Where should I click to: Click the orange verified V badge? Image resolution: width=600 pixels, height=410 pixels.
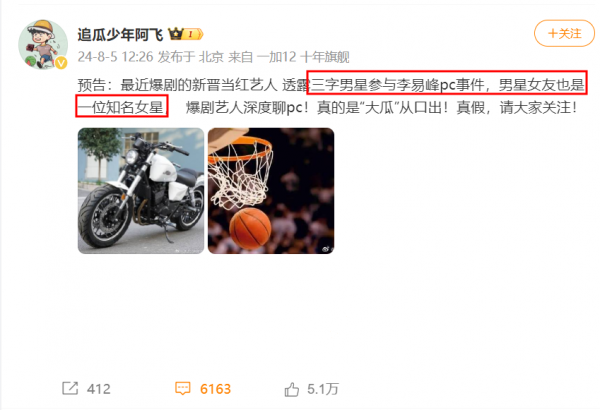point(61,62)
